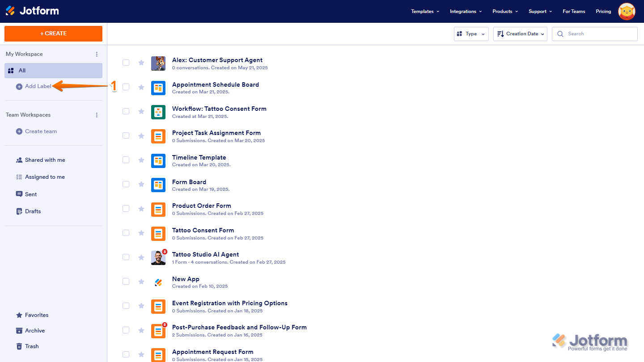This screenshot has width=644, height=362.
Task: Expand the Support header menu
Action: pyautogui.click(x=540, y=11)
